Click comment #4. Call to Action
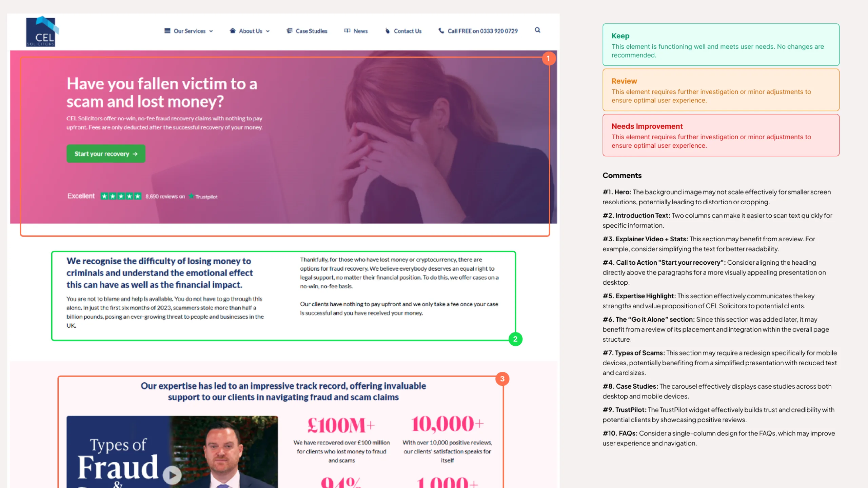This screenshot has width=868, height=488. (x=714, y=272)
